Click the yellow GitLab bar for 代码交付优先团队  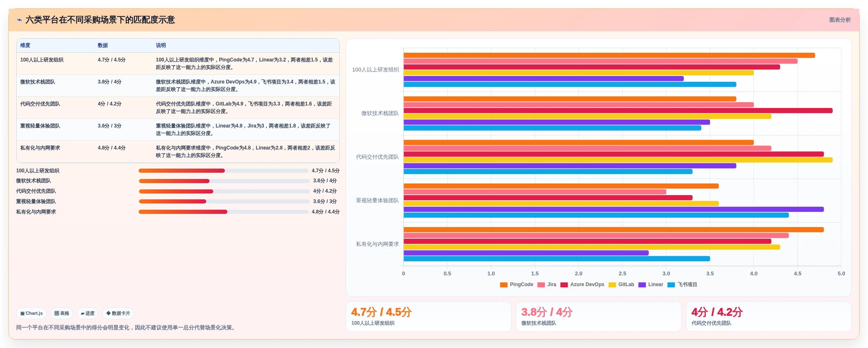(x=618, y=160)
